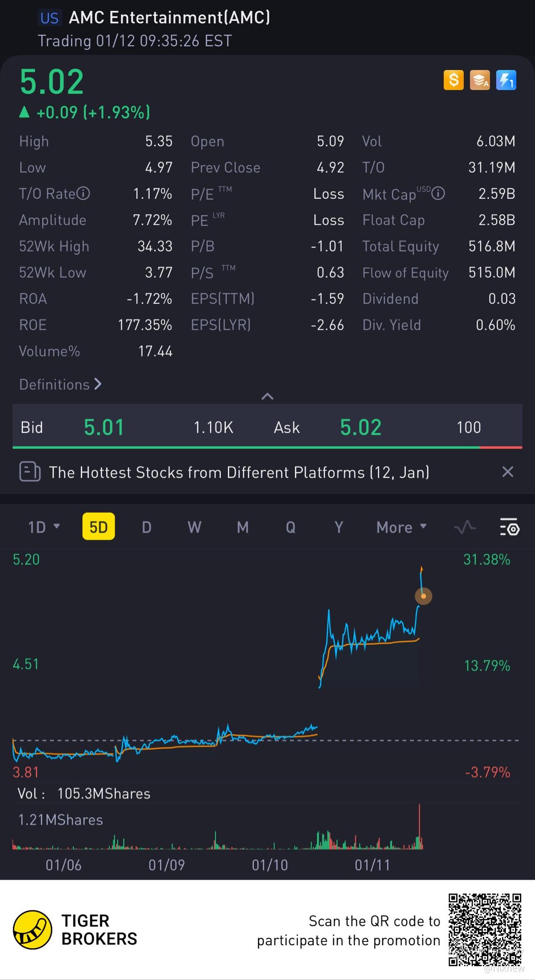Expand the More chart periods dropdown
Image resolution: width=535 pixels, height=980 pixels.
[401, 527]
